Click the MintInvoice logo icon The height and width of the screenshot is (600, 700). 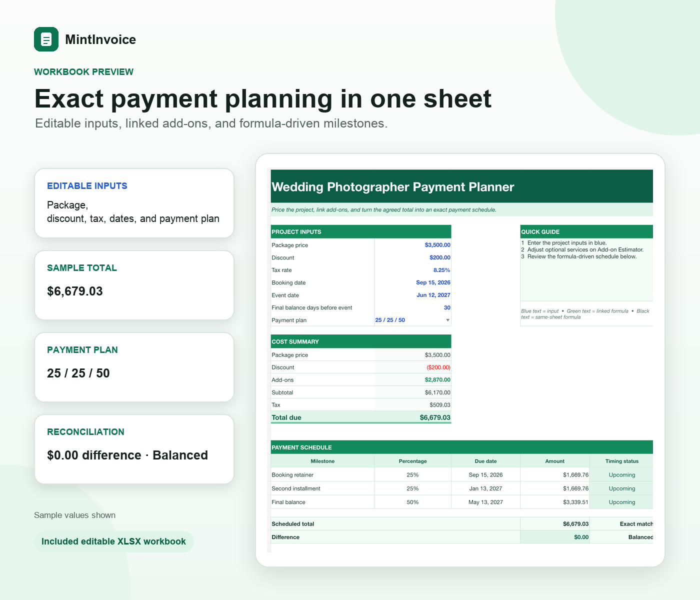pyautogui.click(x=46, y=39)
